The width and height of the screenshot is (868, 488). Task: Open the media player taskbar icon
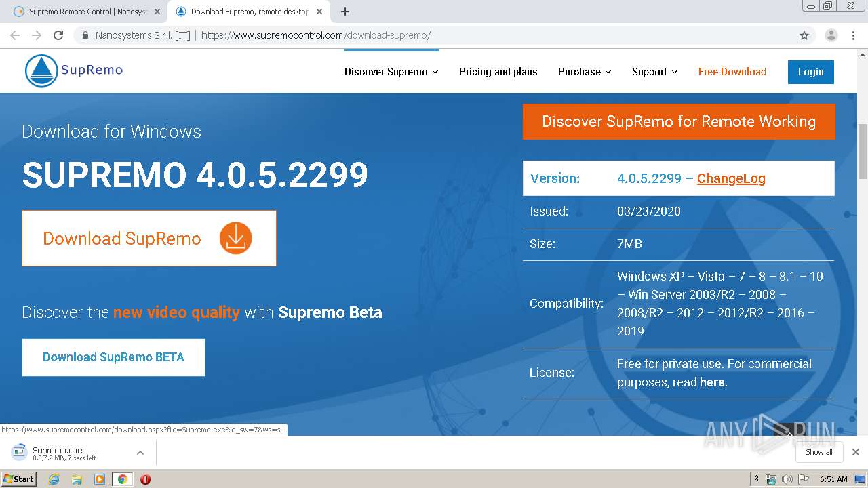100,479
